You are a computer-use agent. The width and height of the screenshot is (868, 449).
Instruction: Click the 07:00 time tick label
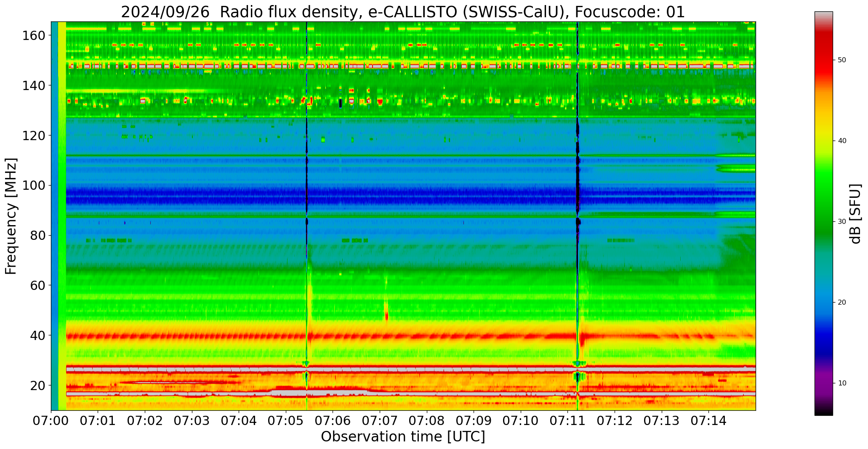(51, 421)
